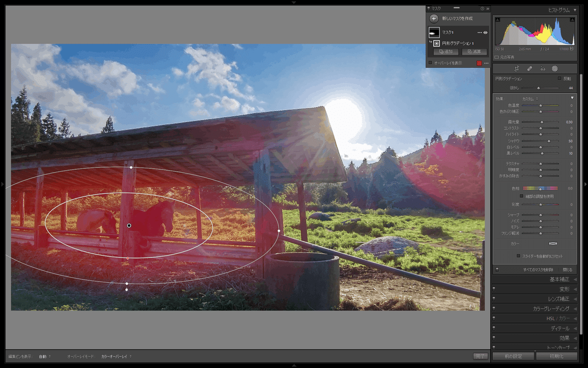This screenshot has width=588, height=368.
Task: Check the 反転 invert checkbox
Action: pos(560,79)
